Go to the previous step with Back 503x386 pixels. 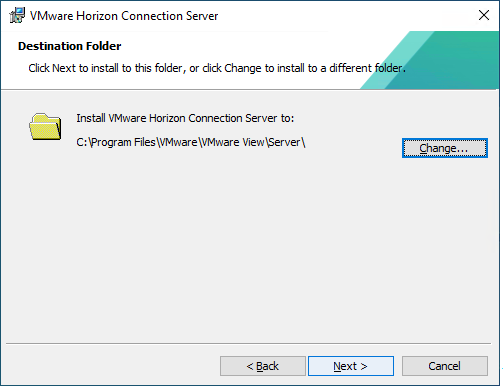pyautogui.click(x=263, y=366)
